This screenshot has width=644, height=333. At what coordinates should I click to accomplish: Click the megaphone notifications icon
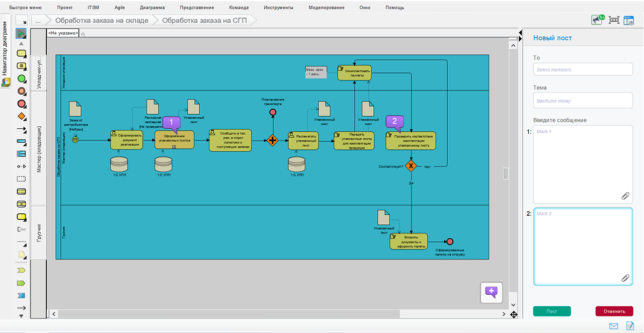click(x=597, y=20)
